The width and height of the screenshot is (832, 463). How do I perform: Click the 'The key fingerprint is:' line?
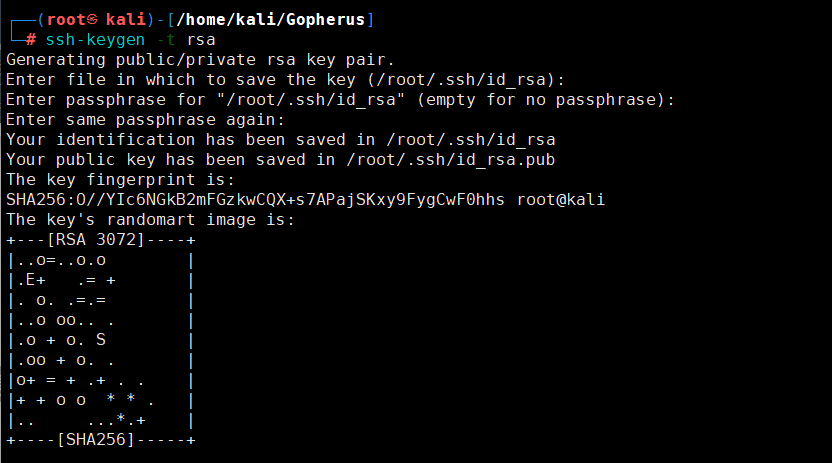point(120,180)
